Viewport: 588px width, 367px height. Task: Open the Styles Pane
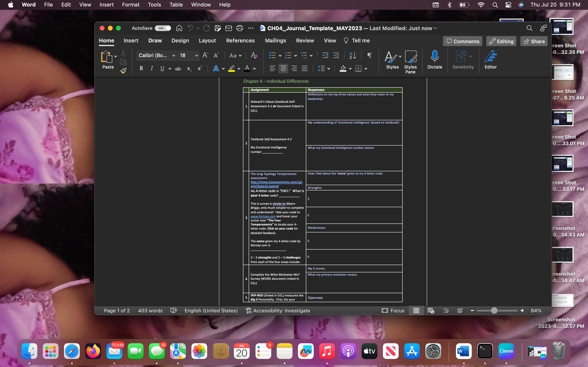pos(411,61)
